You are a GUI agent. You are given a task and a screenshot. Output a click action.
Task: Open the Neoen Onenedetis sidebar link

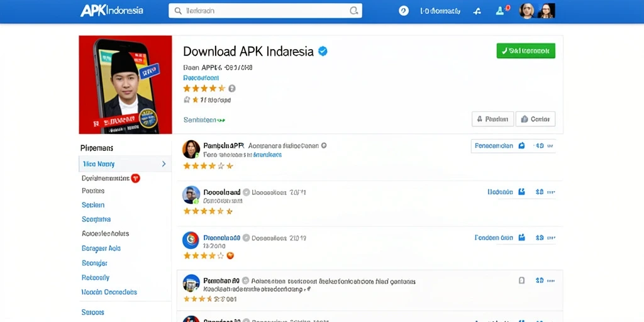pos(109,292)
